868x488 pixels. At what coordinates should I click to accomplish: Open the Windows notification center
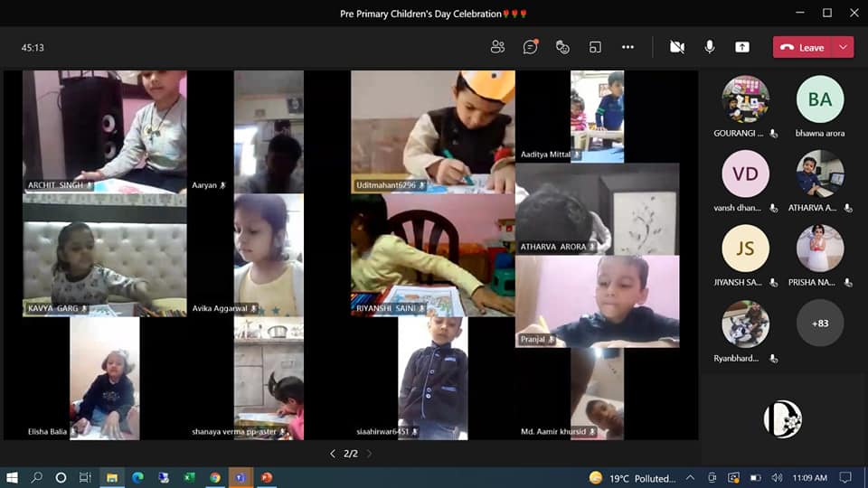[845, 477]
